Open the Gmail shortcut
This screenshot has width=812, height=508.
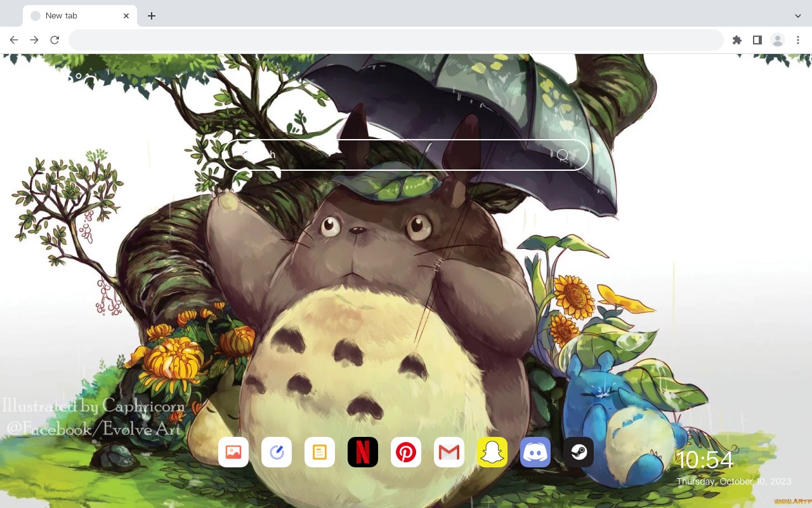point(449,452)
